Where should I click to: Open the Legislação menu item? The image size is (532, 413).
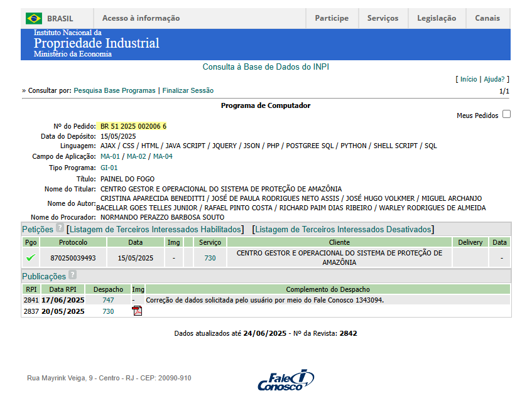(437, 18)
